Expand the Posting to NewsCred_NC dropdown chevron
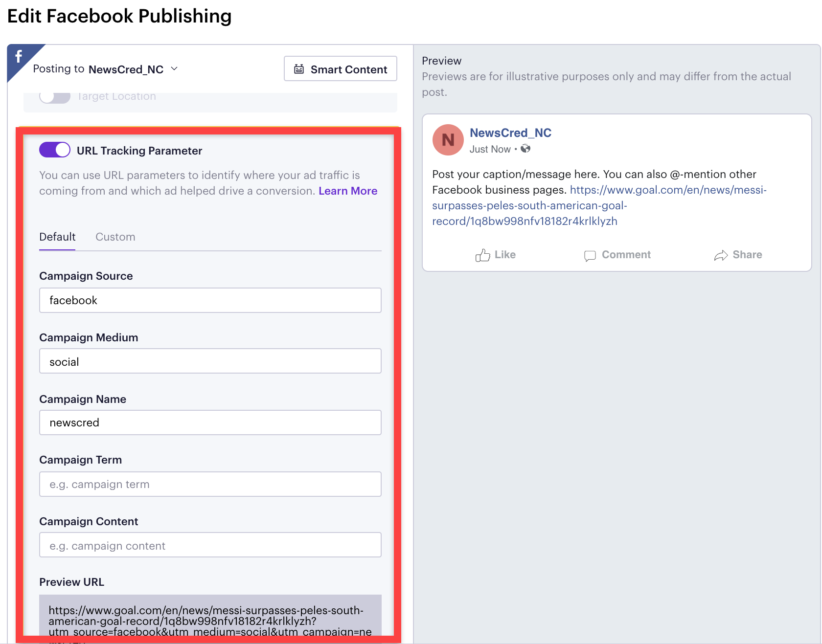 click(x=174, y=68)
